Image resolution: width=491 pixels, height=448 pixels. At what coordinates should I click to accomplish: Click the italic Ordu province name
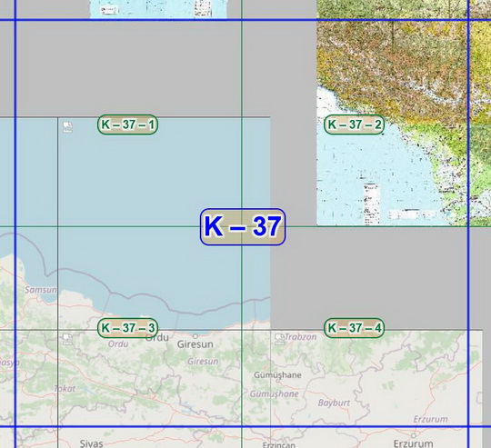[x=118, y=344]
